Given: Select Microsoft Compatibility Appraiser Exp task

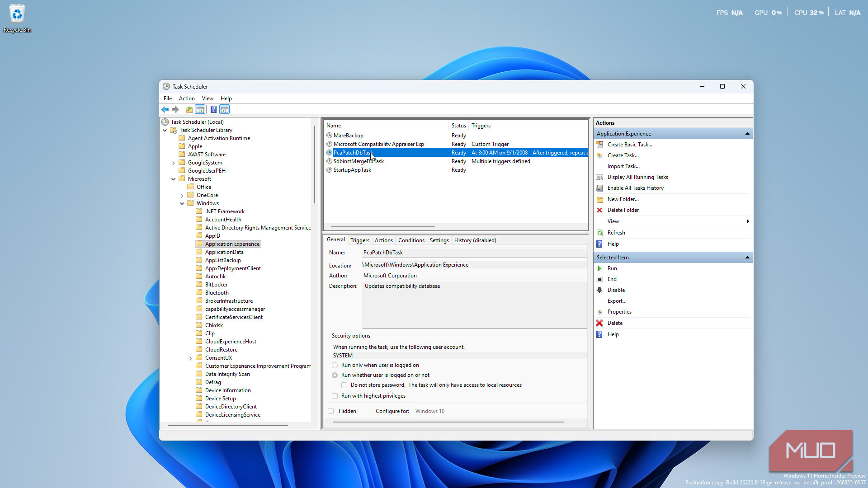Looking at the screenshot, I should click(x=456, y=144).
